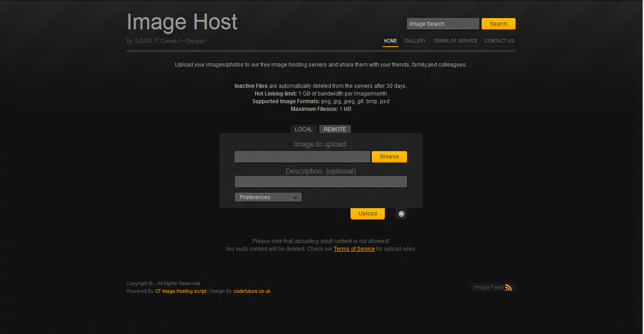Open the GALLERY page
The width and height of the screenshot is (644, 334).
click(415, 41)
